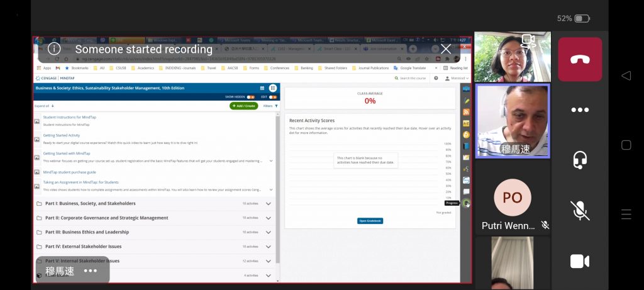
Task: Open Android recent apps lines button
Action: (x=626, y=214)
